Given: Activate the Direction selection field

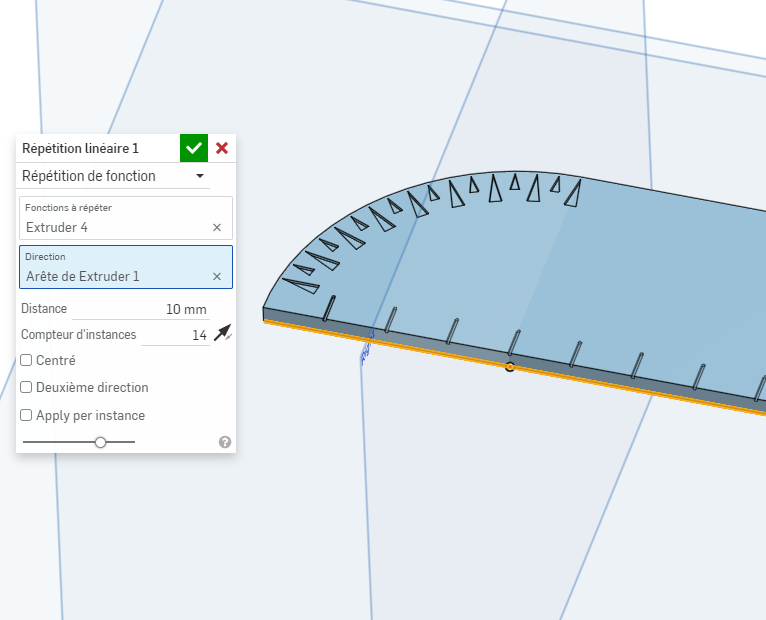Looking at the screenshot, I should point(115,268).
